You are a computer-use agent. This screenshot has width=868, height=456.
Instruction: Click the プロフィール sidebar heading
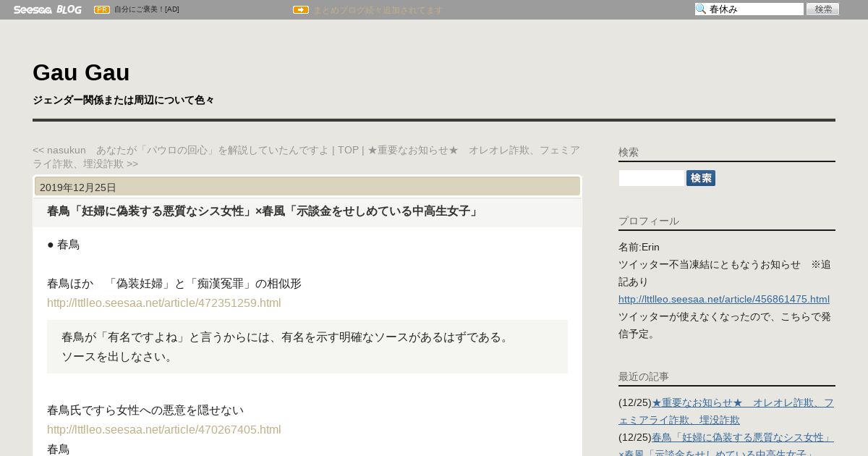[x=649, y=221]
